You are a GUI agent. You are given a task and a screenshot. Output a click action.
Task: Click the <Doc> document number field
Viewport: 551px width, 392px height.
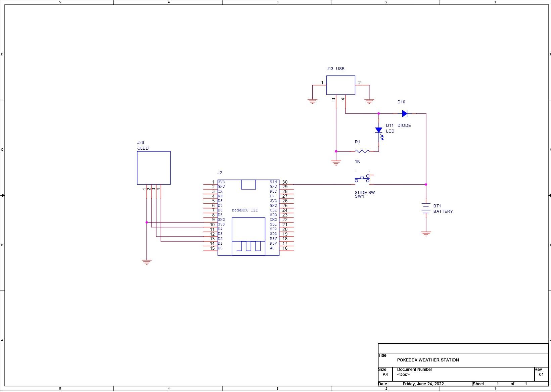pyautogui.click(x=403, y=375)
